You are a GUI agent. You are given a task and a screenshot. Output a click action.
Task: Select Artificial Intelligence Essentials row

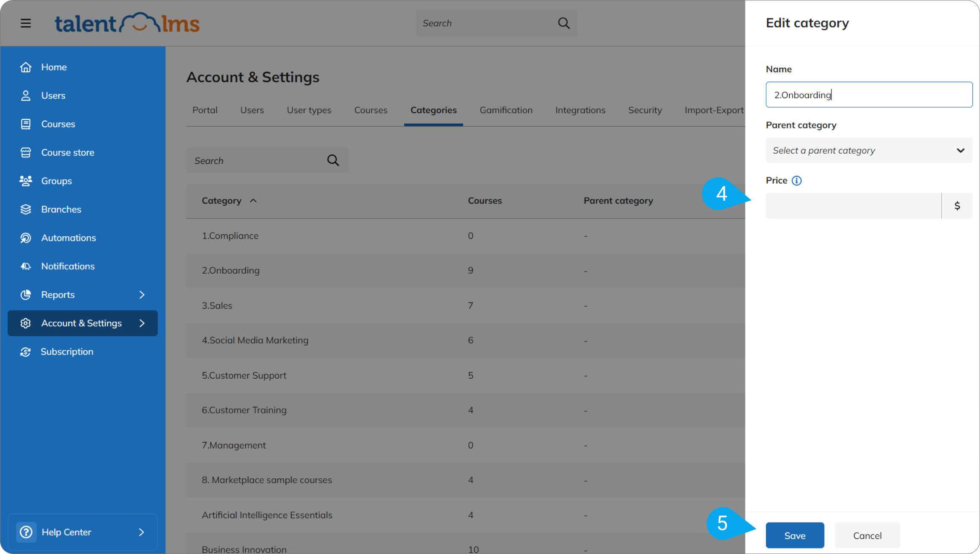pyautogui.click(x=465, y=515)
